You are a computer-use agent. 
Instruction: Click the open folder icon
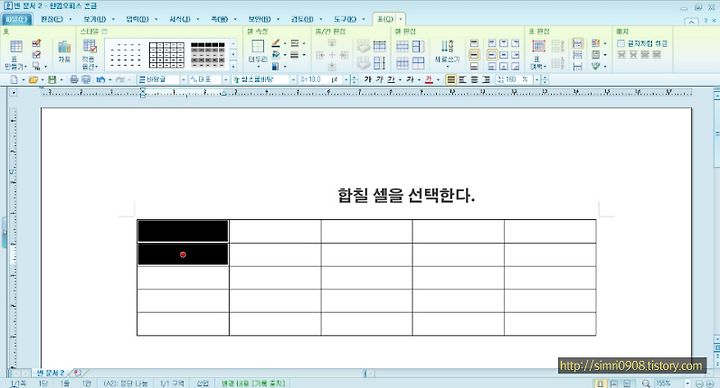click(33, 79)
